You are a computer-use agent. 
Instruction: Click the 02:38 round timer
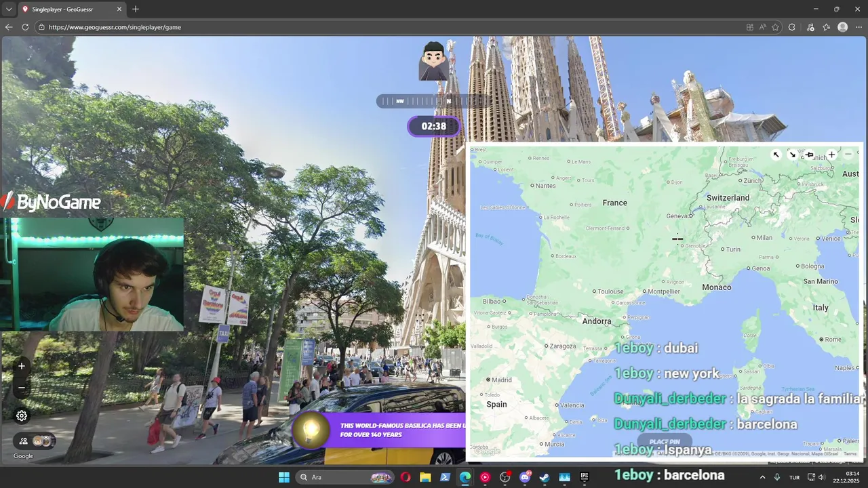434,126
